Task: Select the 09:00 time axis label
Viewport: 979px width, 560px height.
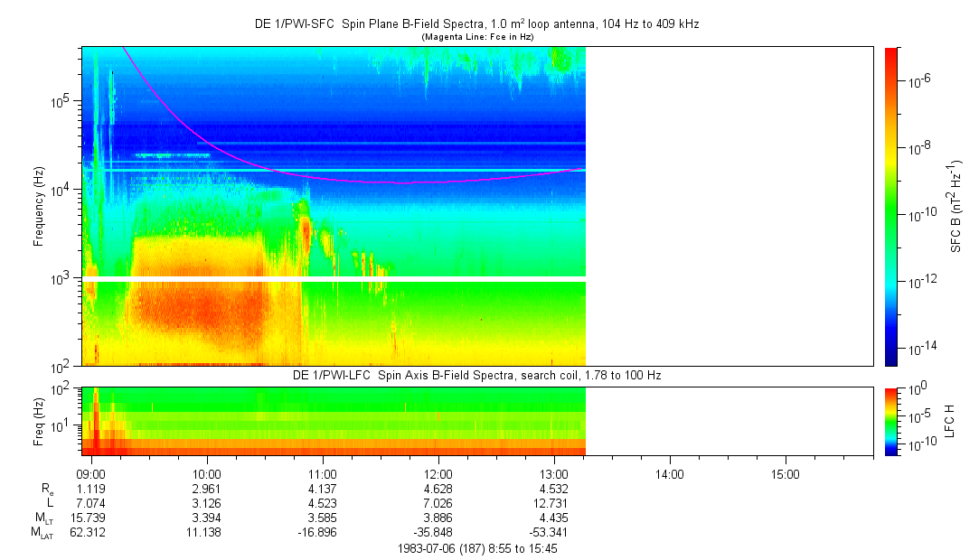Action: tap(91, 474)
